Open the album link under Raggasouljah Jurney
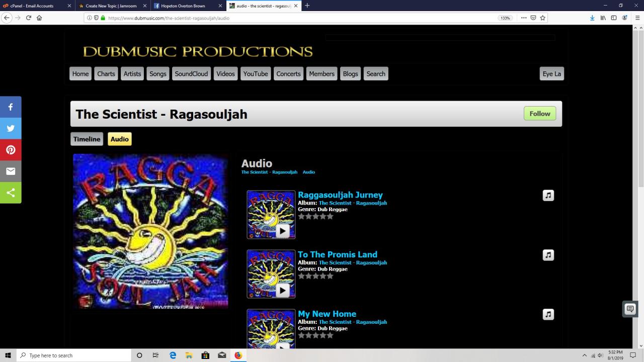The height and width of the screenshot is (362, 644). (353, 203)
